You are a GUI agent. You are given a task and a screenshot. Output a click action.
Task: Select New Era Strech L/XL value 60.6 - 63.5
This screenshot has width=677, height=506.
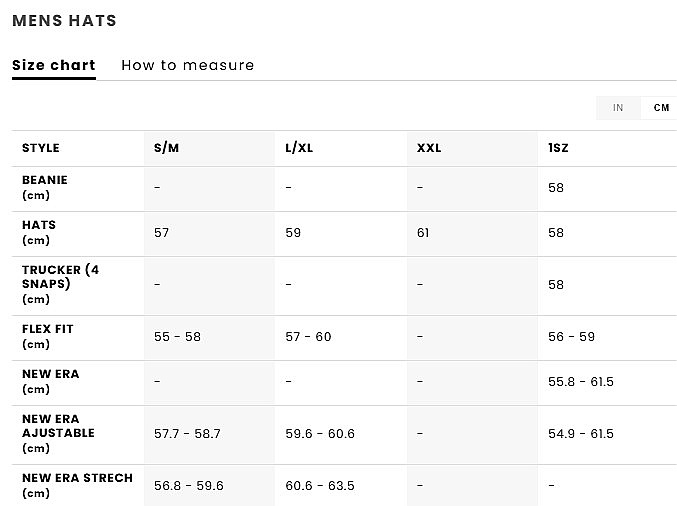[320, 486]
